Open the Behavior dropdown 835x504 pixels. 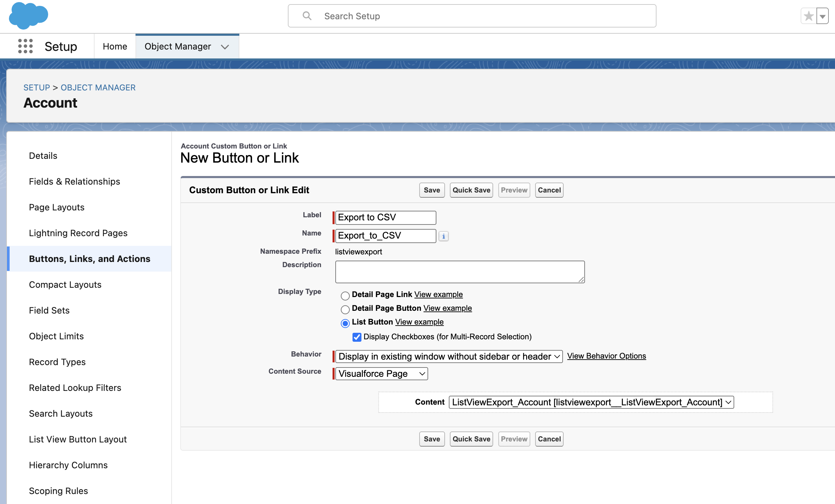449,357
